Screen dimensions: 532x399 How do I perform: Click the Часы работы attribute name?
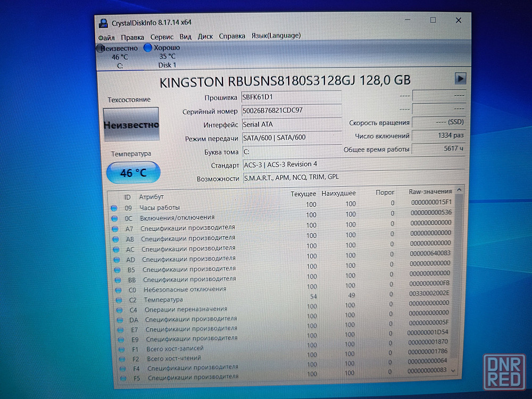pos(160,207)
